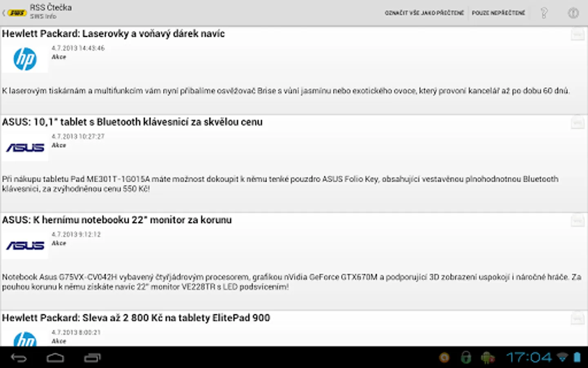Click 'Akce' label under Laserovky article
This screenshot has width=588, height=368.
59,57
